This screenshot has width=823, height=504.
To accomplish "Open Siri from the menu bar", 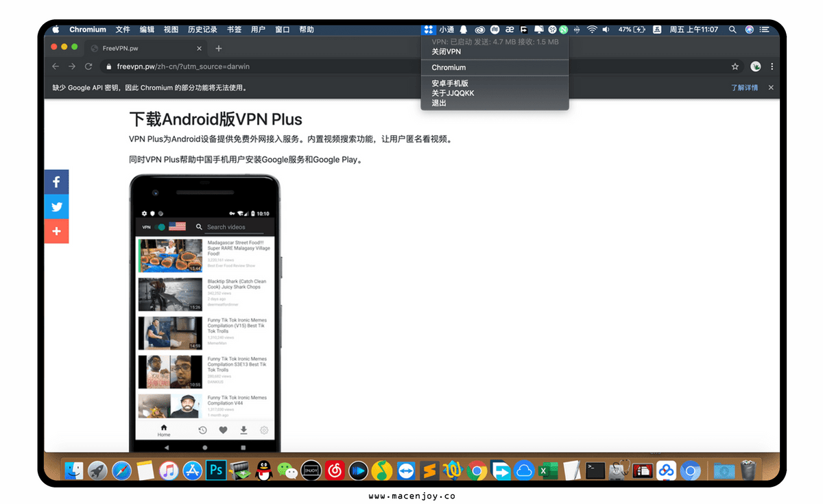I will 749,29.
